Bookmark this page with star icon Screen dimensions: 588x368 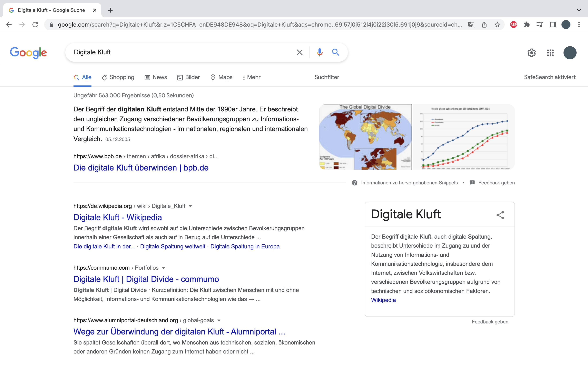pos(497,25)
